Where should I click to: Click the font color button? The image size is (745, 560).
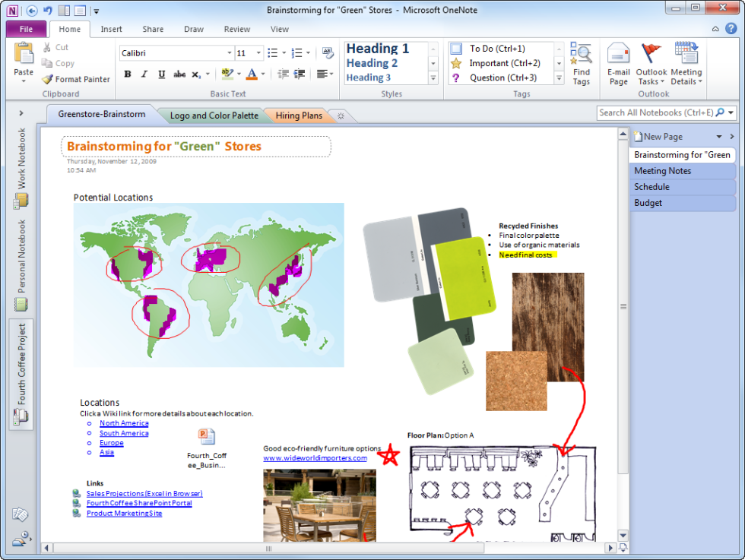(252, 74)
